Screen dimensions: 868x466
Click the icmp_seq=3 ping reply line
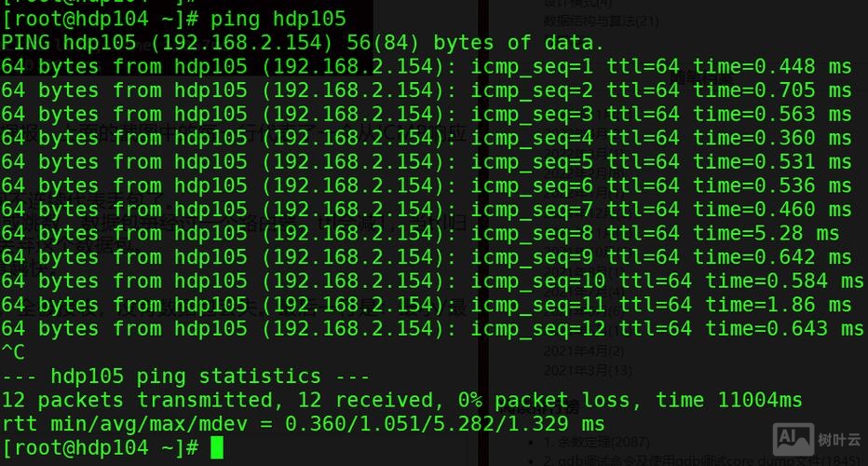[426, 114]
